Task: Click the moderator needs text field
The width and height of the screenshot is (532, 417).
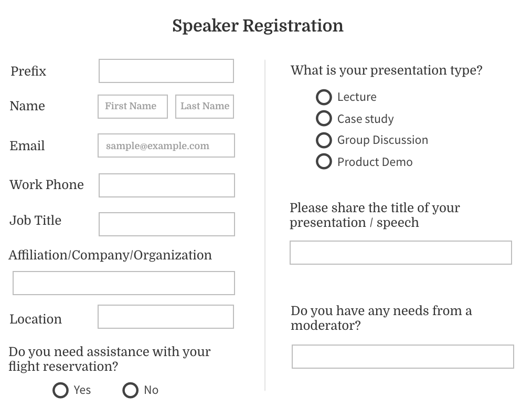Action: [403, 357]
